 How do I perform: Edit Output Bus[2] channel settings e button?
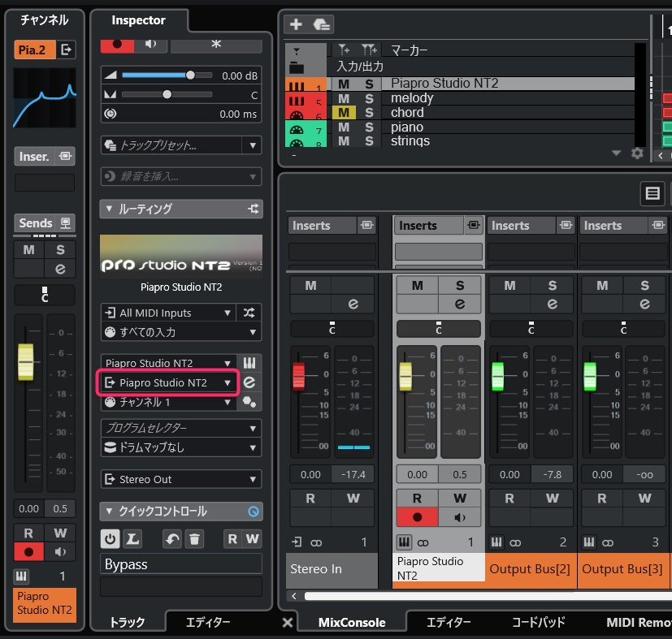(552, 304)
